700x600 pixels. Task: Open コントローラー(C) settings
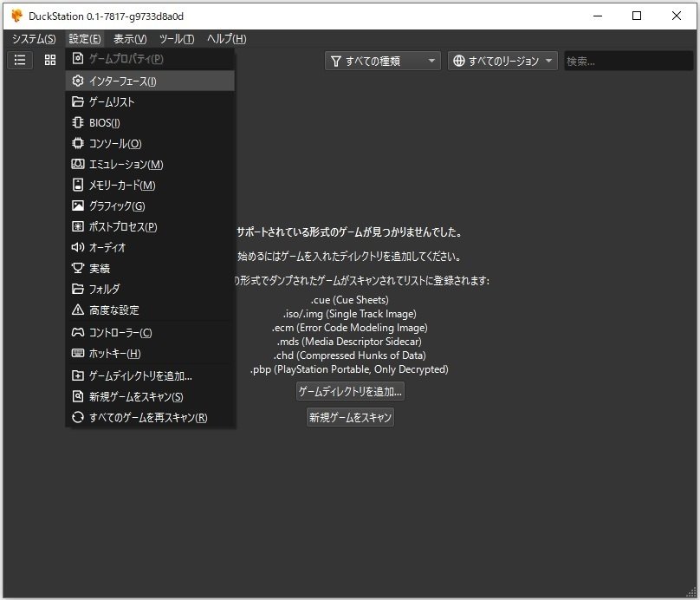150,332
